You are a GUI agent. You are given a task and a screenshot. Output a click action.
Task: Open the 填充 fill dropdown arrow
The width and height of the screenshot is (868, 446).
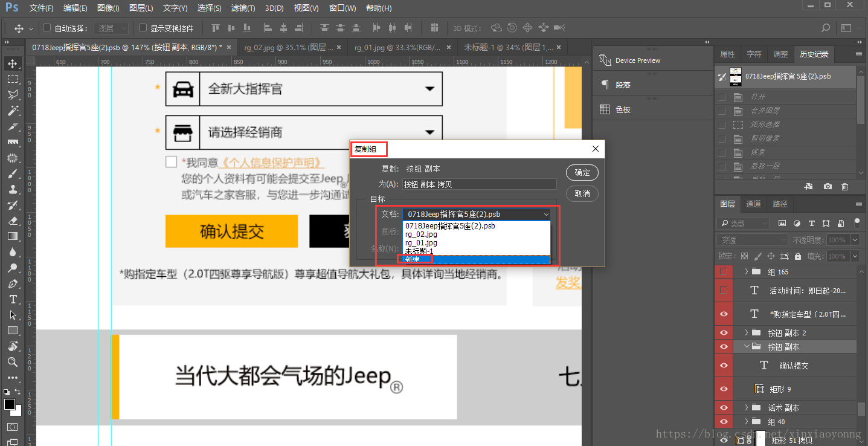(854, 256)
